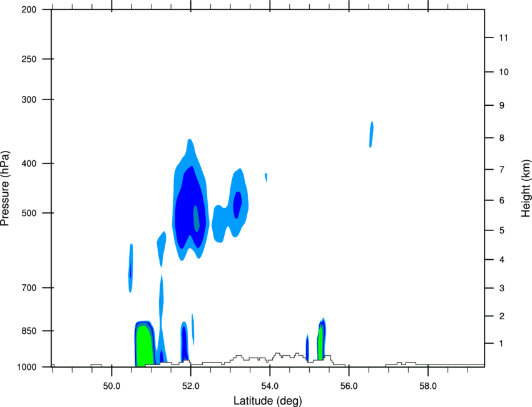Click the 400 pressure tick label
The height and width of the screenshot is (407, 532).
pyautogui.click(x=29, y=163)
